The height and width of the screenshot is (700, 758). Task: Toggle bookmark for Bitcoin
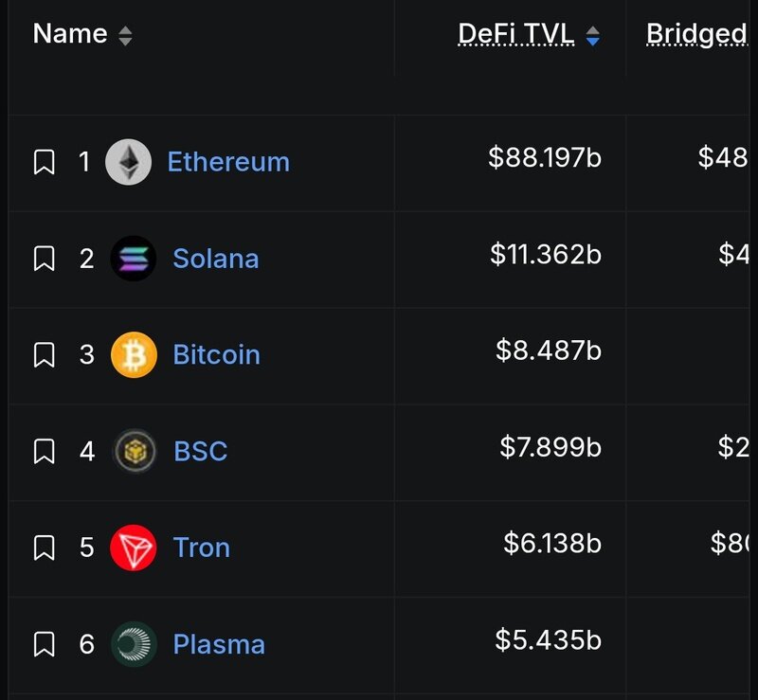[x=44, y=355]
